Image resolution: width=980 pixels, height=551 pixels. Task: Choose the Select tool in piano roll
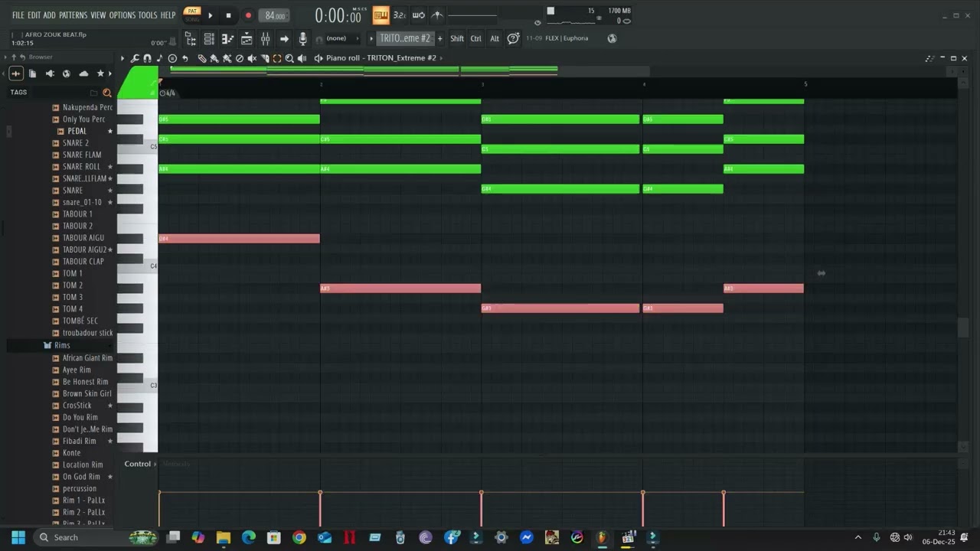tap(277, 58)
